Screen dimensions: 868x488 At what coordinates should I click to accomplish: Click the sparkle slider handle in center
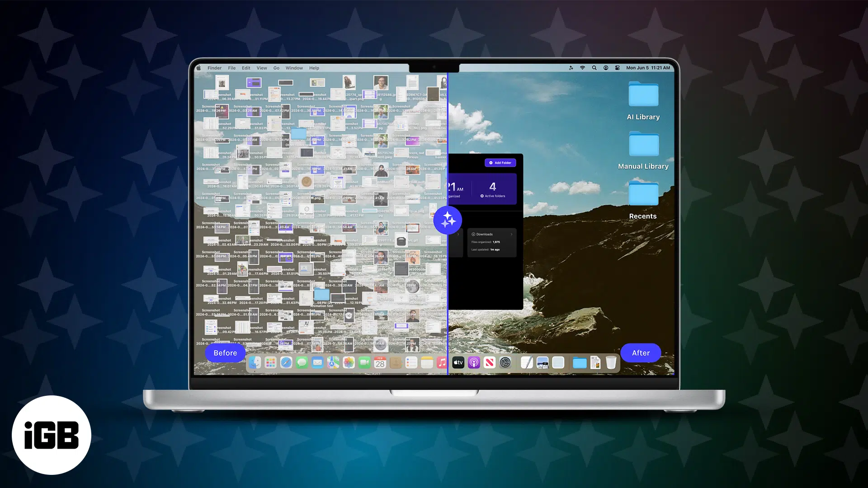pyautogui.click(x=448, y=220)
